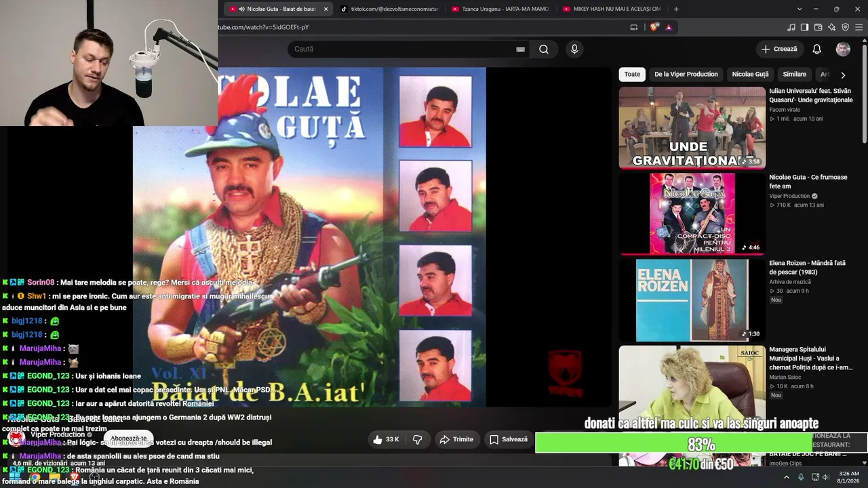This screenshot has height=488, width=868.
Task: Show more filter chips with right arrow
Action: pos(843,75)
